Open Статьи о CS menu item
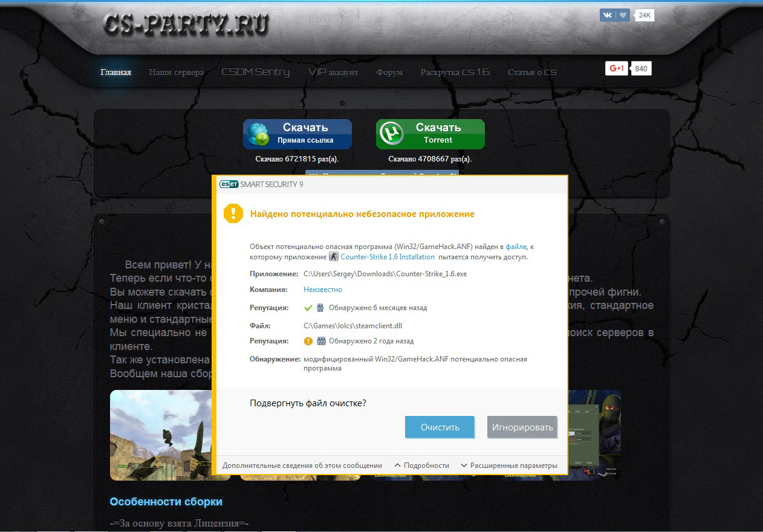Screen dimensions: 763x532 [x=532, y=72]
